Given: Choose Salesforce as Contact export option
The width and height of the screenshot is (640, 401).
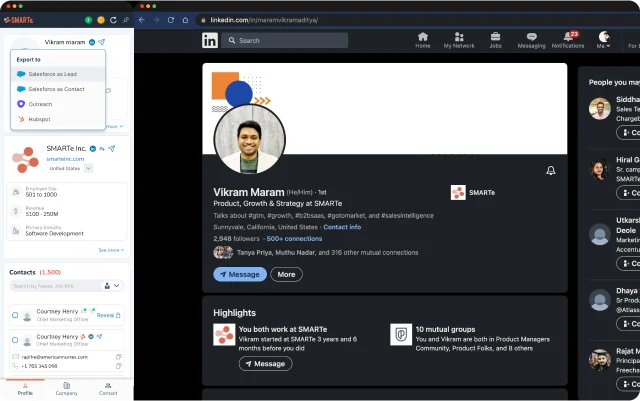Looking at the screenshot, I should click(x=58, y=89).
